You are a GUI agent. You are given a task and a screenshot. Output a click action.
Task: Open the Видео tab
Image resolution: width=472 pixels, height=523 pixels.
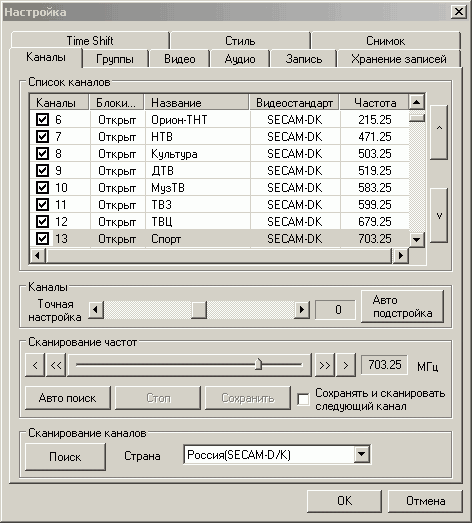click(179, 59)
